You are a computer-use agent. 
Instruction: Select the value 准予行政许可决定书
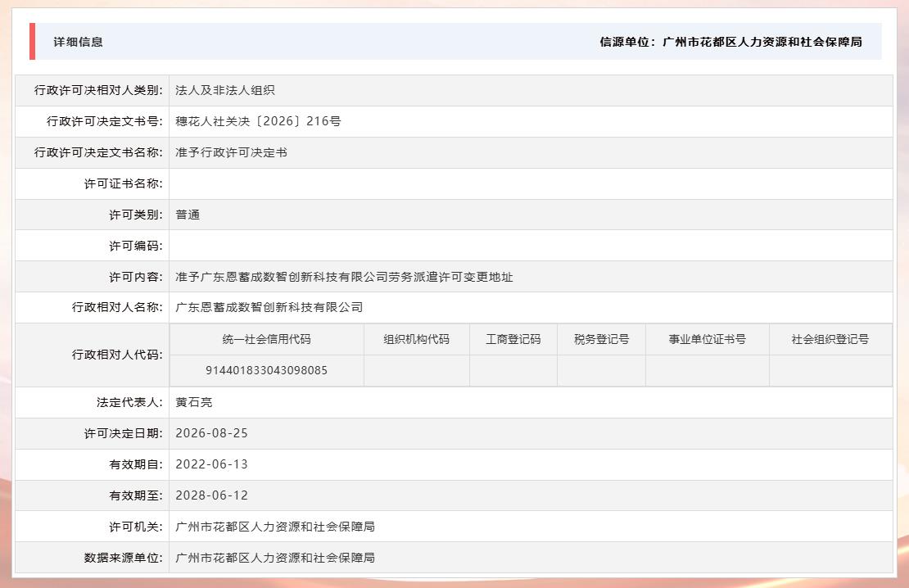tap(231, 152)
